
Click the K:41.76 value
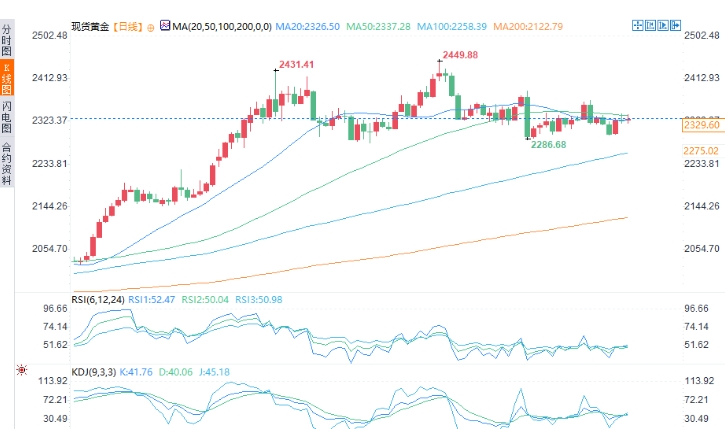tap(136, 372)
